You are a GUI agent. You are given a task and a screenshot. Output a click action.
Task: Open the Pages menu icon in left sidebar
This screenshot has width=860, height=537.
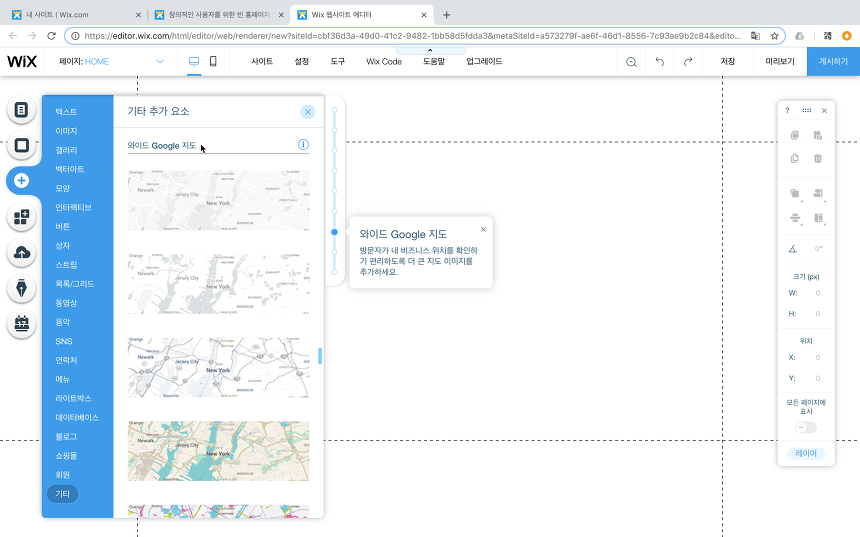click(x=21, y=110)
